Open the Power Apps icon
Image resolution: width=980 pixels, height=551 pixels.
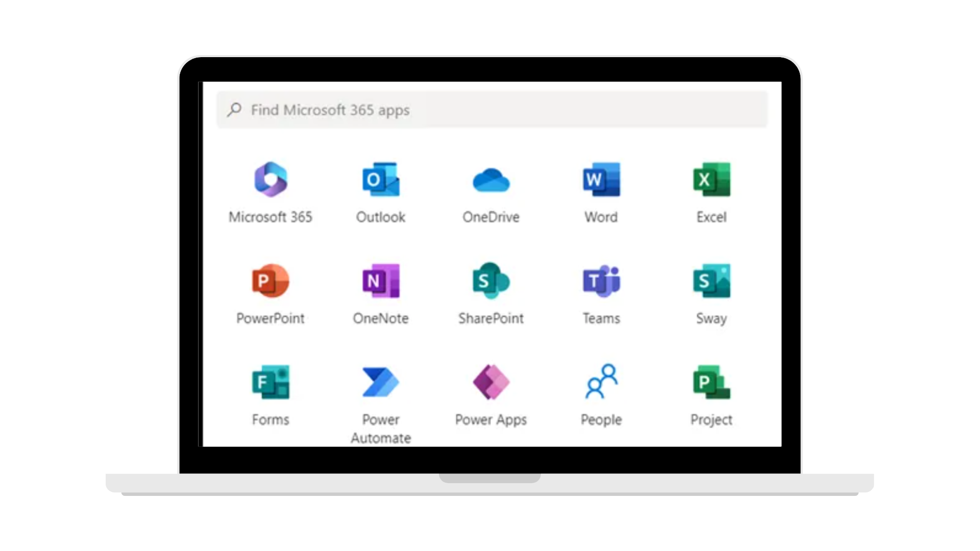tap(491, 382)
